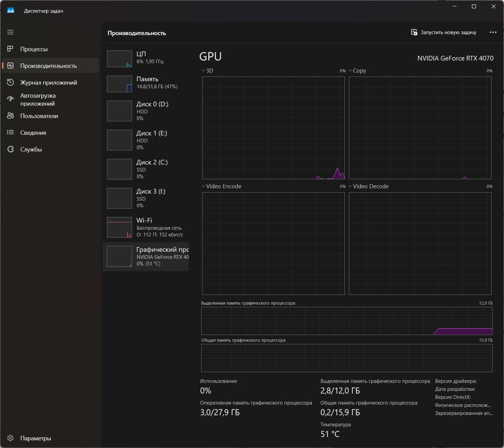The width and height of the screenshot is (504, 448).
Task: Open the Пользователи users icon
Action: click(10, 116)
